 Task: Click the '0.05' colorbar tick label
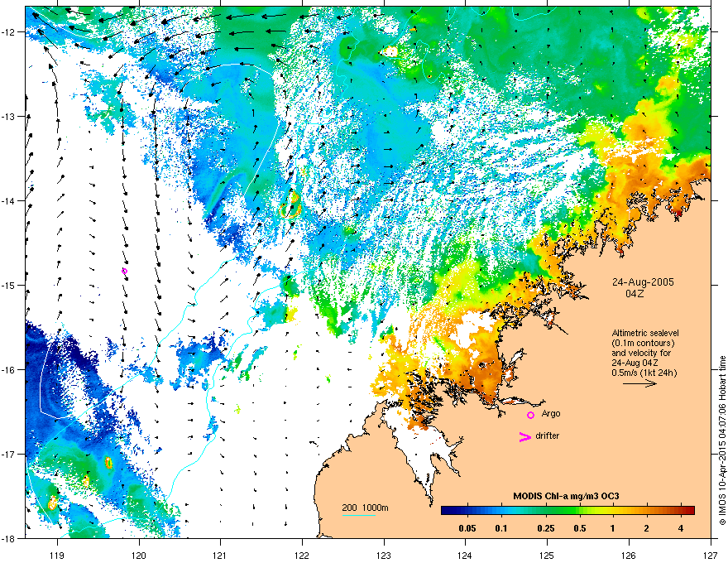(467, 528)
